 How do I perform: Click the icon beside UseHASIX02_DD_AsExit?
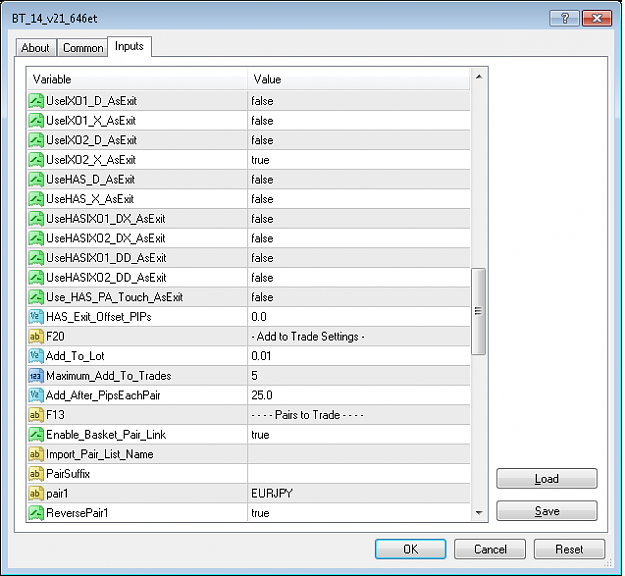[x=36, y=277]
